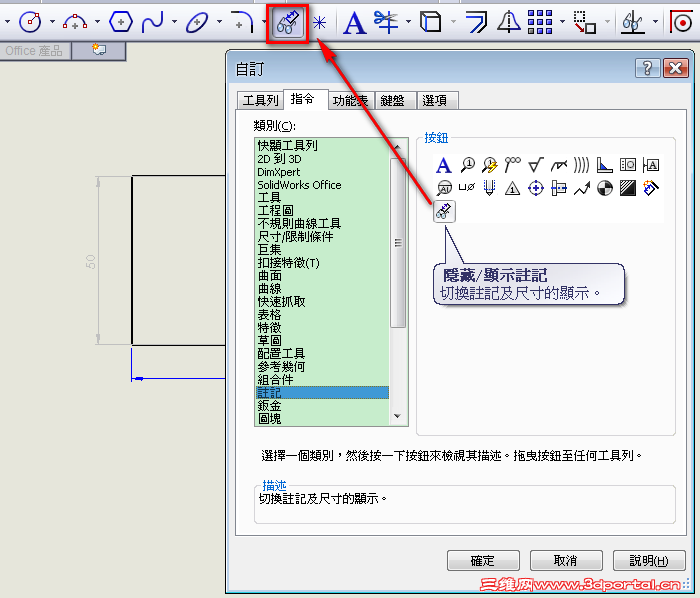Click the Hide/Show Annotations button in dialog
This screenshot has height=598, width=700.
[x=444, y=211]
